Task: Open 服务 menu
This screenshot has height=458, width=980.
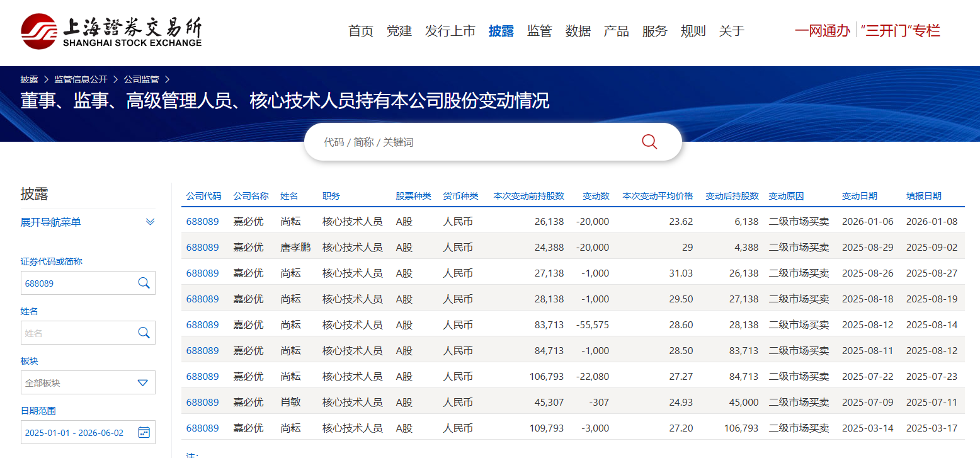Action: [655, 31]
